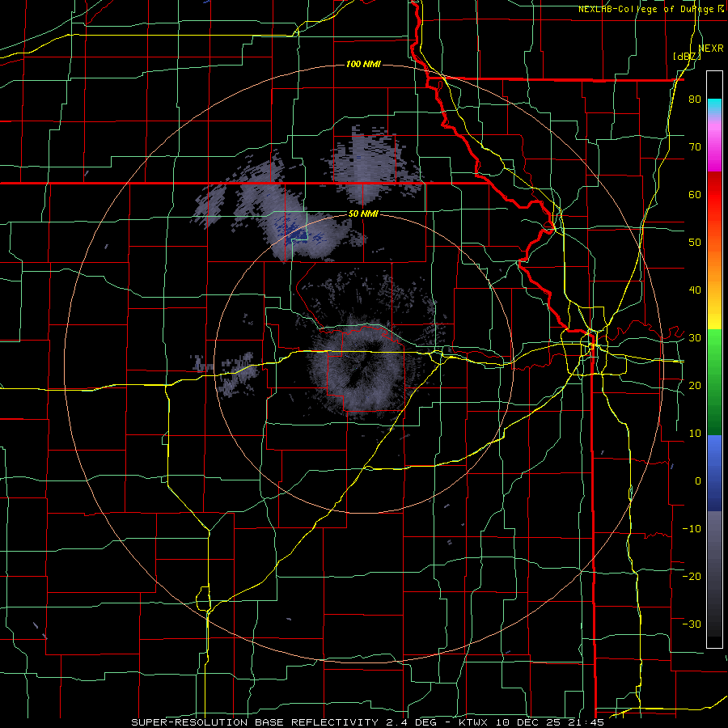728x728 pixels.
Task: Click the 50 NMI range ring label
Action: pos(362,214)
